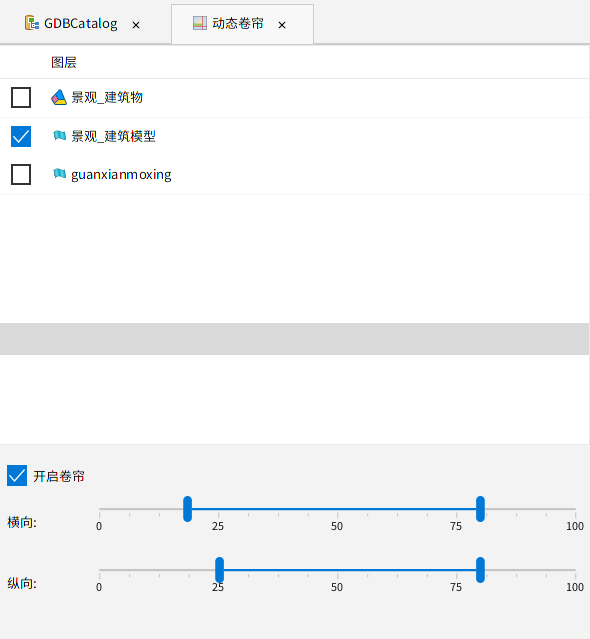The width and height of the screenshot is (590, 639).
Task: Switch to the GDBCatalog tab
Action: (x=85, y=24)
